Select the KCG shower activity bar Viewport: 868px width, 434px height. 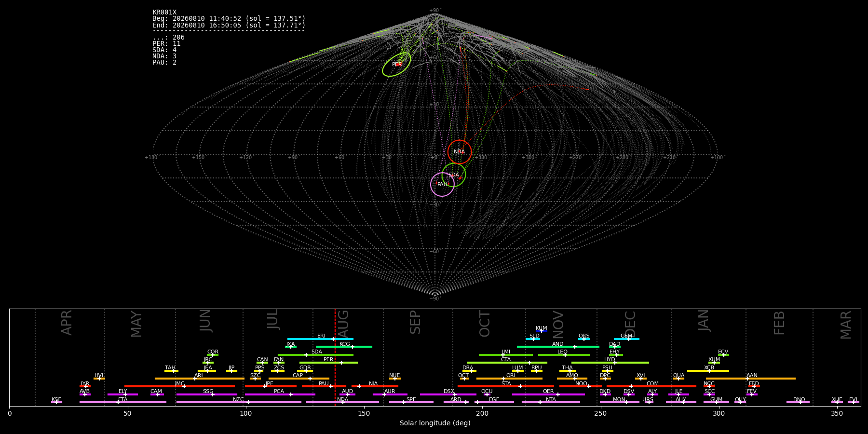pos(344,347)
